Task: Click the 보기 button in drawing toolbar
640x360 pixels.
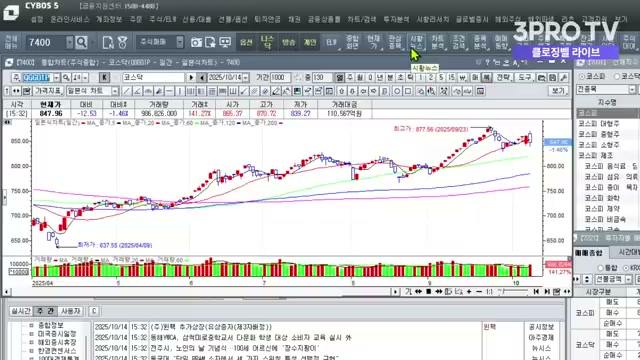Action: point(558,91)
